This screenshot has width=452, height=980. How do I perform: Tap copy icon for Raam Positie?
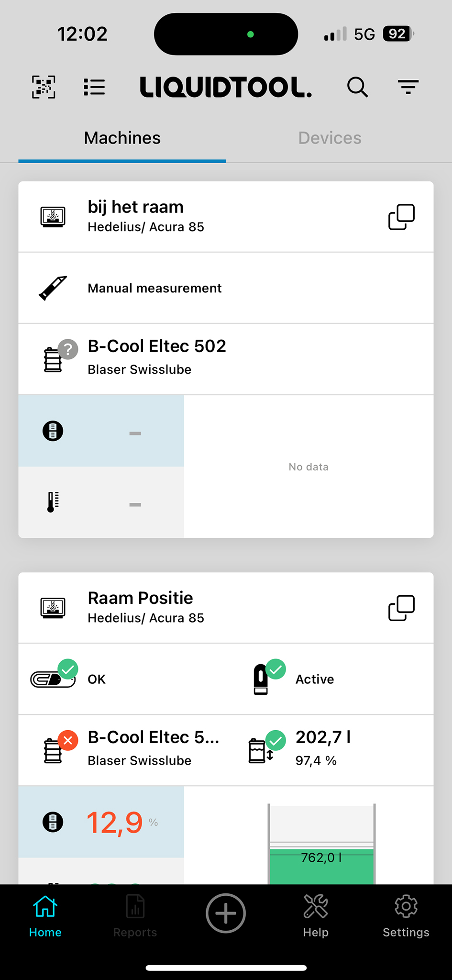tap(401, 608)
